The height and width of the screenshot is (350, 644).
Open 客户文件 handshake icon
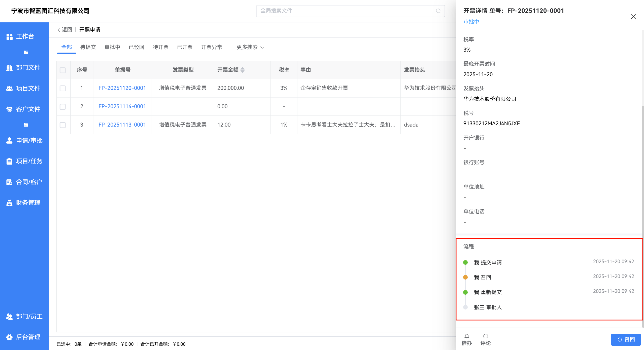point(10,109)
